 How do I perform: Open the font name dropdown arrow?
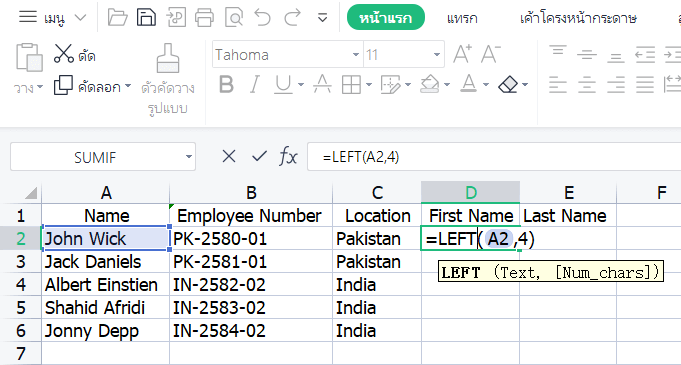tap(356, 55)
